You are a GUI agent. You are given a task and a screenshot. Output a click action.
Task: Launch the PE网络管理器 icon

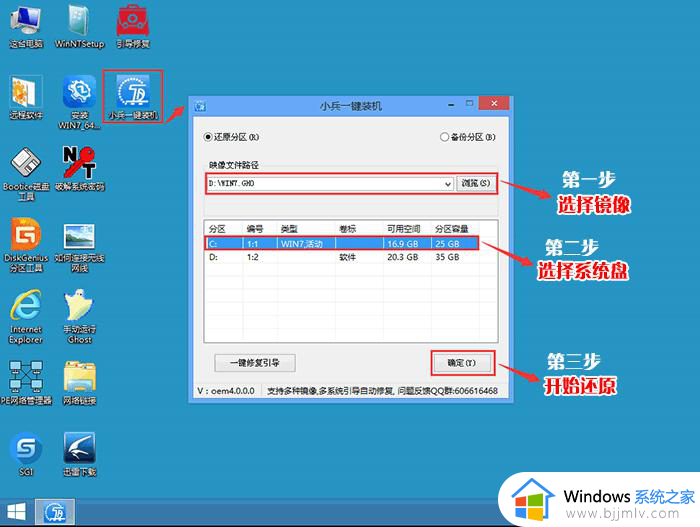(26, 383)
